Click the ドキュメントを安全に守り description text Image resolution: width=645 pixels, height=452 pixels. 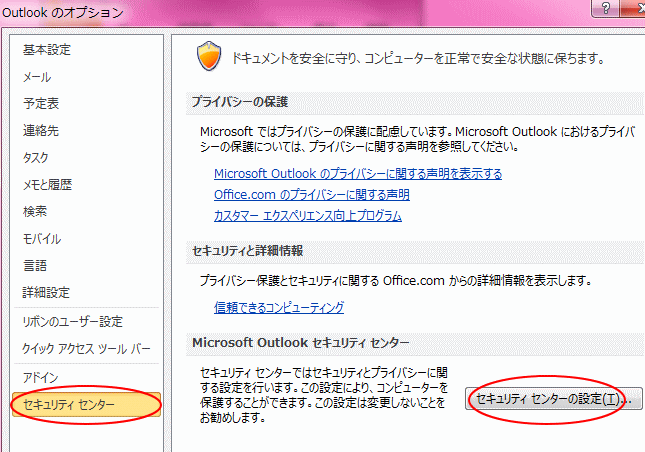pos(418,58)
